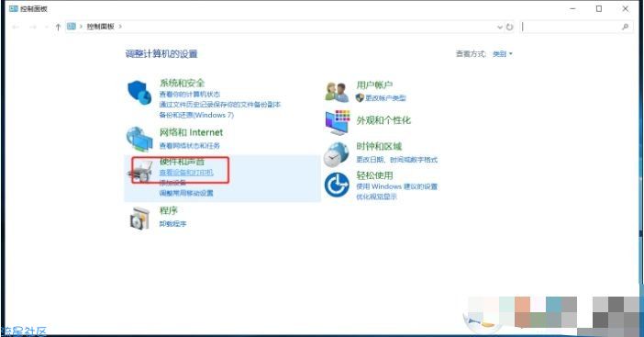Open the 程序 heading link
Viewport: 644px width, 337px height.
pos(169,211)
